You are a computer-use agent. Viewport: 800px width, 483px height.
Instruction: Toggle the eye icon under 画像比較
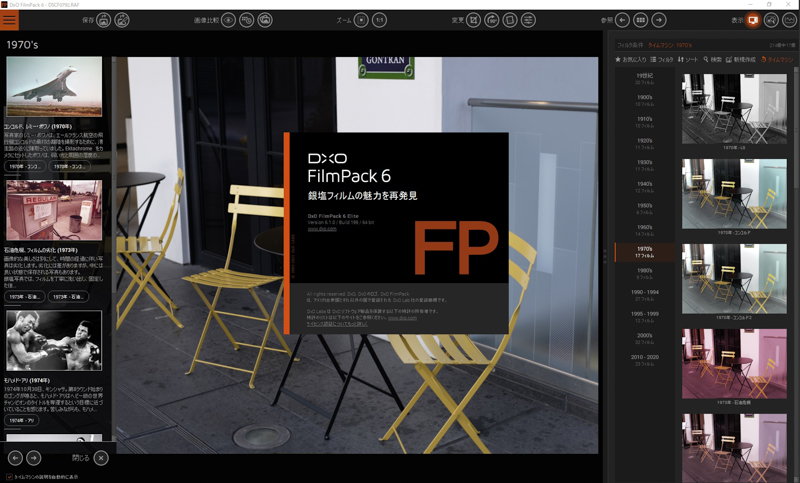[228, 20]
